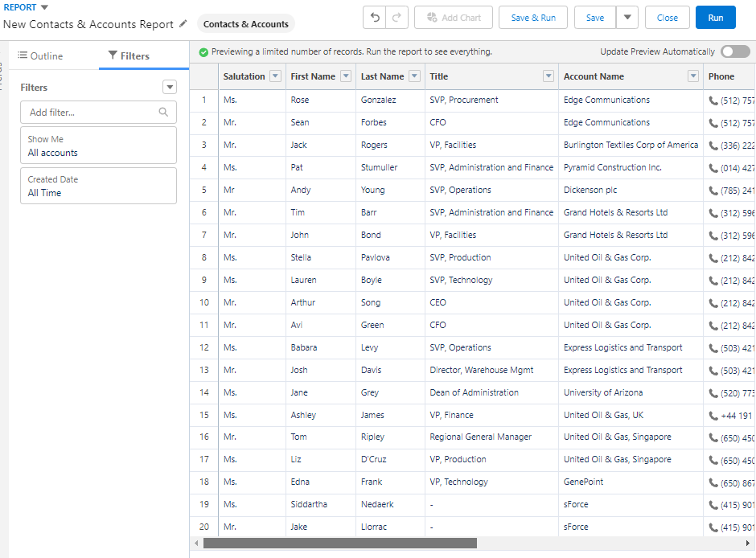Edit report name with pencil icon
Image resolution: width=756 pixels, height=558 pixels.
(x=183, y=23)
